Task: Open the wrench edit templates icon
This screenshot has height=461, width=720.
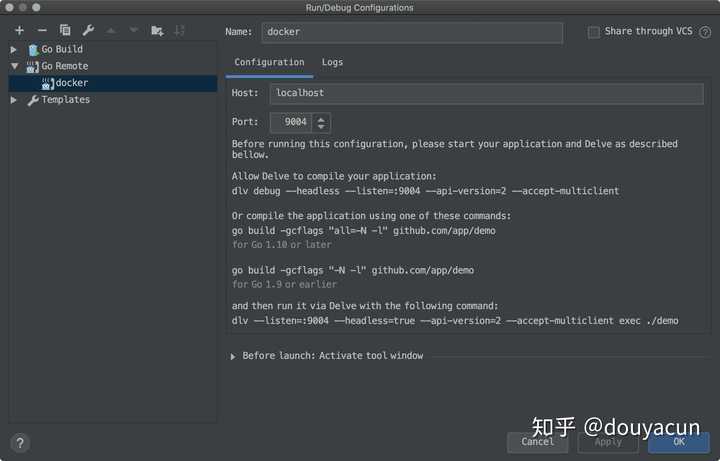Action: pyautogui.click(x=88, y=31)
